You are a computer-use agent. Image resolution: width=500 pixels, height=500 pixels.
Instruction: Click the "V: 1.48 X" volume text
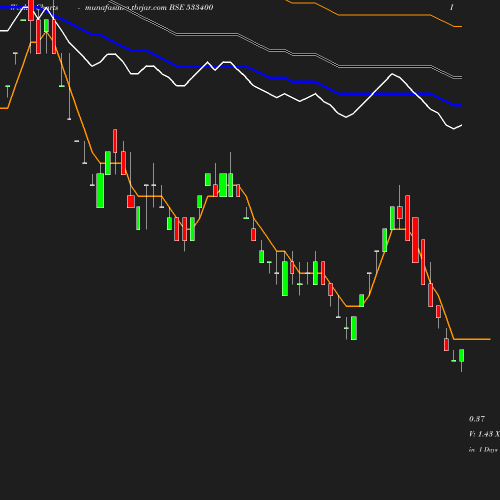[x=484, y=434]
